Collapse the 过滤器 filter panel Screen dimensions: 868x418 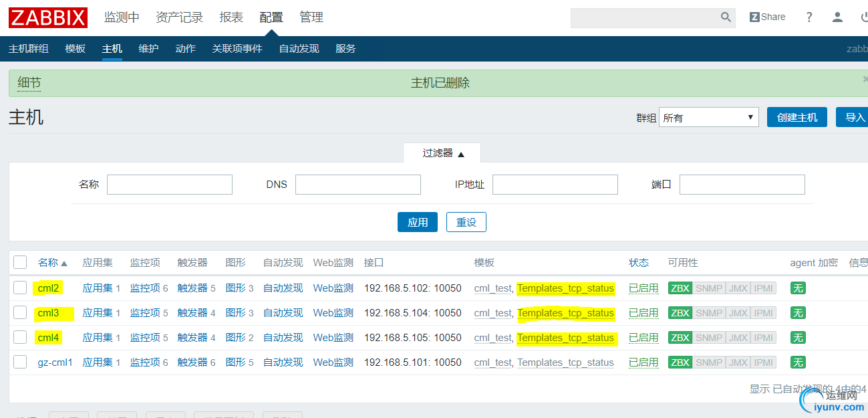click(x=442, y=152)
